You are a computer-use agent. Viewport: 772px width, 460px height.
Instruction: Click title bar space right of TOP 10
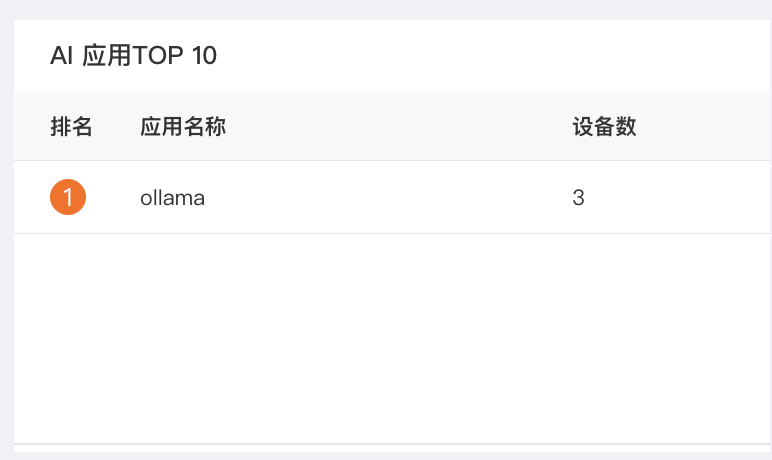pyautogui.click(x=494, y=55)
